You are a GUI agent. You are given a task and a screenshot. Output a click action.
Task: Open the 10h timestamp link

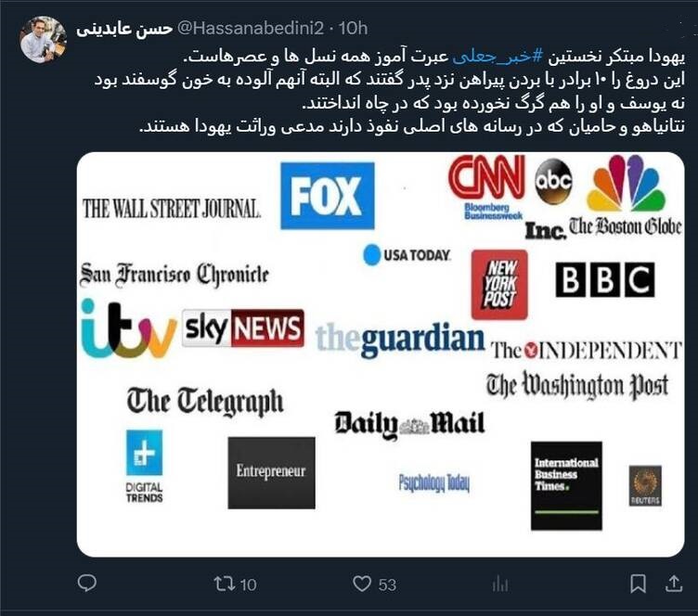click(x=353, y=29)
